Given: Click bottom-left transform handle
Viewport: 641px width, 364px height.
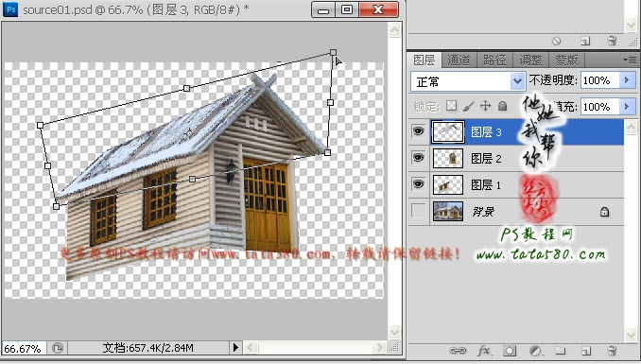Looking at the screenshot, I should coord(57,206).
